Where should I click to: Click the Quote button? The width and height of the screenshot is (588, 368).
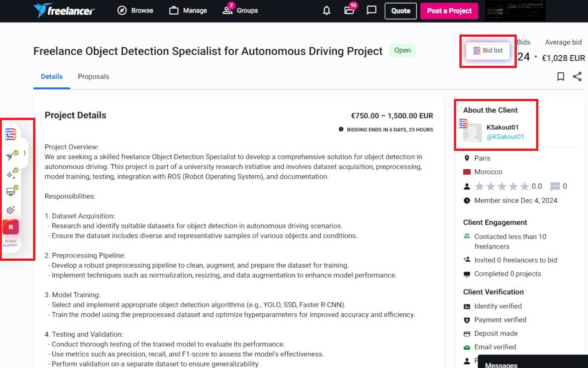(x=401, y=11)
